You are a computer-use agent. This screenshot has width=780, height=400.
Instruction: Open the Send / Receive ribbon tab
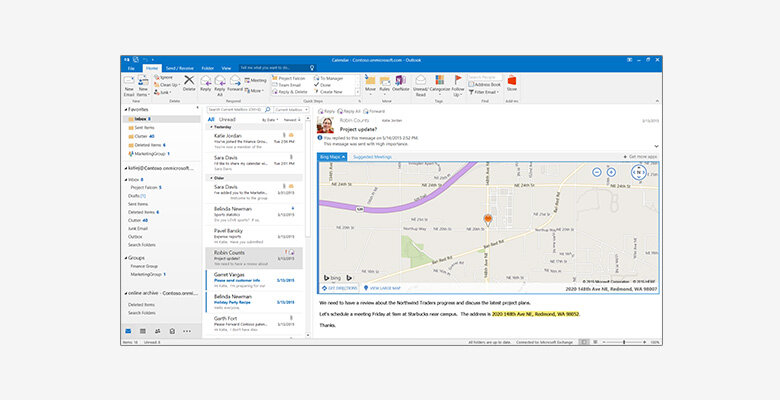182,68
